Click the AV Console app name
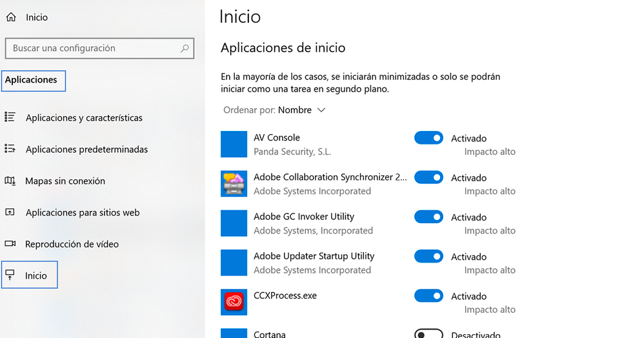This screenshot has width=644, height=338. tap(277, 137)
